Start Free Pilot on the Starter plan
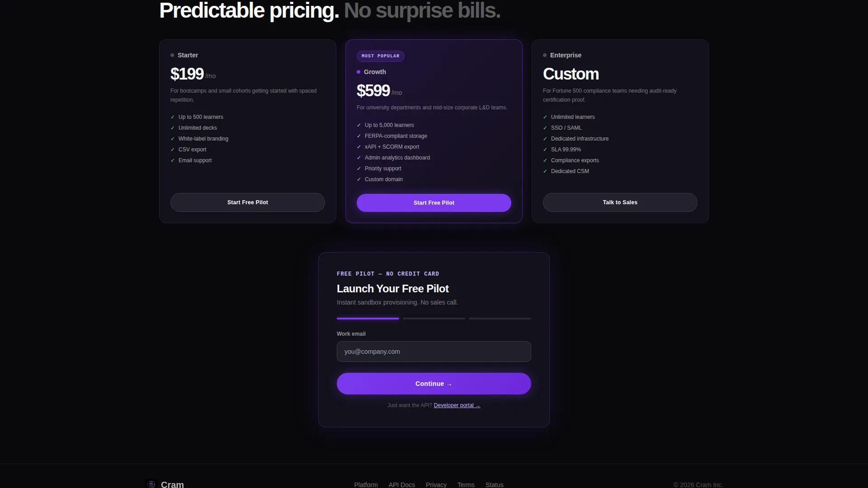Image resolution: width=868 pixels, height=488 pixels. (248, 202)
